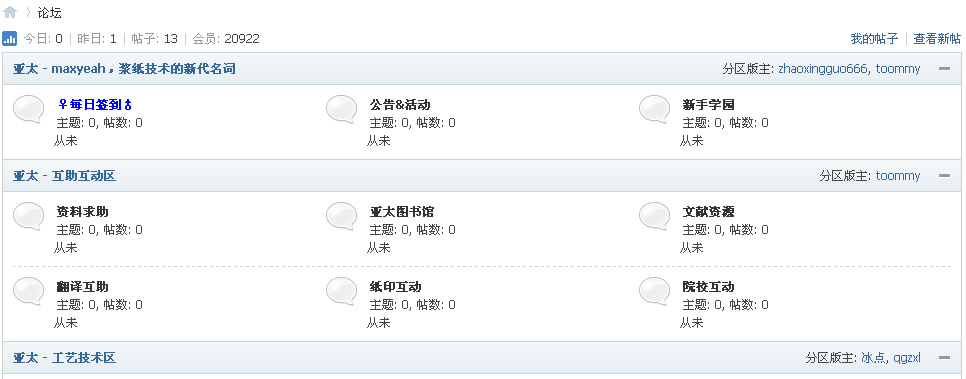Open the 纸印互动 forum
This screenshot has height=379, width=966.
pyautogui.click(x=396, y=287)
